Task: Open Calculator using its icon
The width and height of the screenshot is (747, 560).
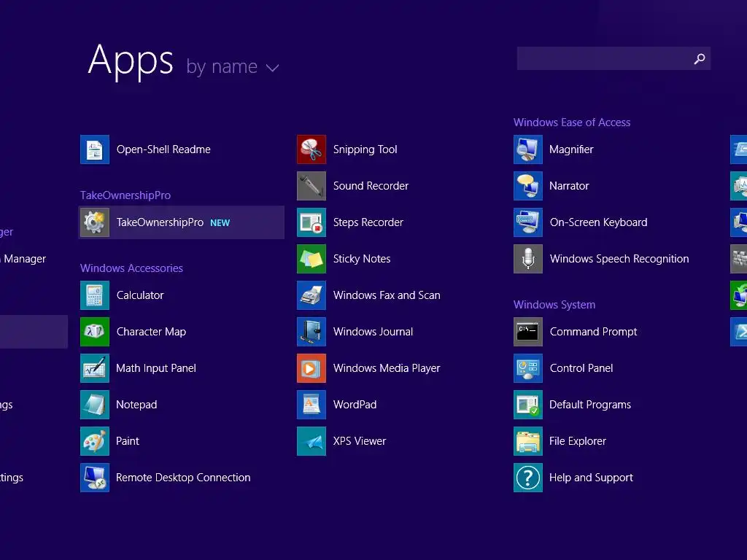Action: click(94, 295)
